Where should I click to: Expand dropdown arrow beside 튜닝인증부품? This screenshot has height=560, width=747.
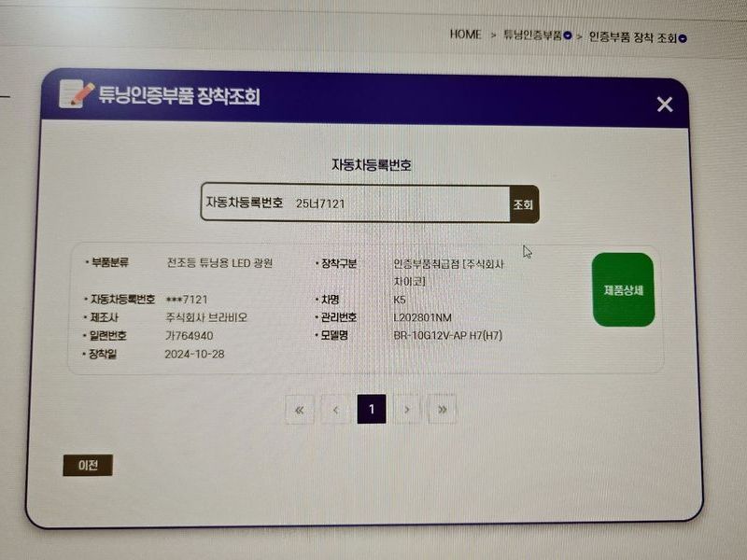tap(568, 36)
